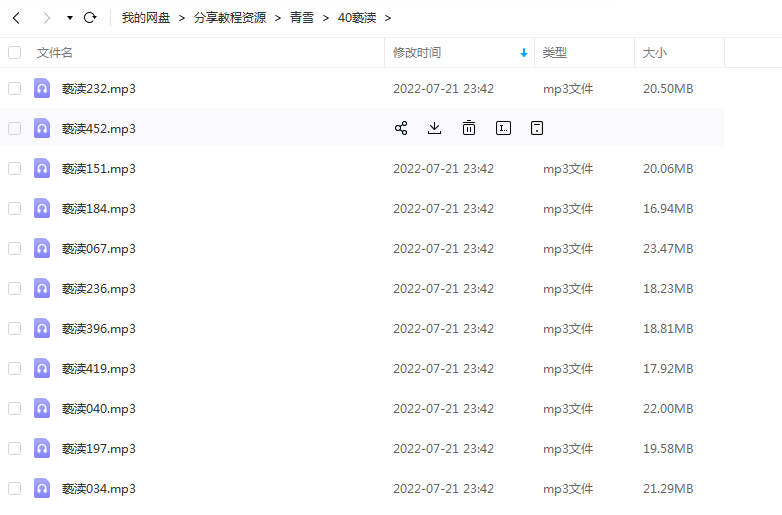Click the rename icon for 藐渎452.mp3
Viewport: 782px width, 515px height.
503,128
